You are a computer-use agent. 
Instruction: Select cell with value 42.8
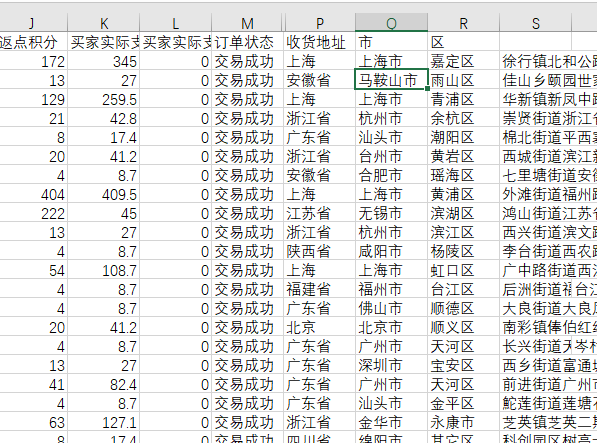[104, 118]
